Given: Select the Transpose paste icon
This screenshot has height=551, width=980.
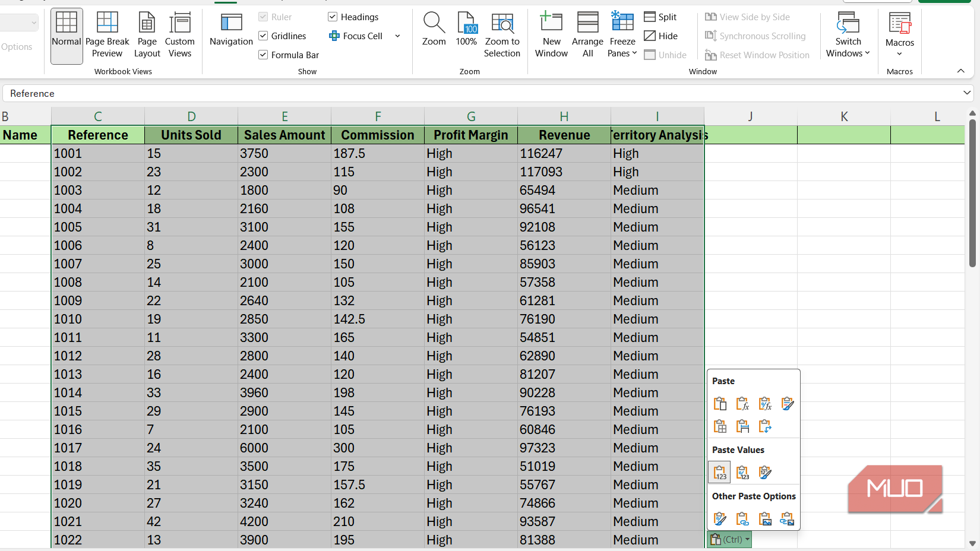Looking at the screenshot, I should coord(765,426).
